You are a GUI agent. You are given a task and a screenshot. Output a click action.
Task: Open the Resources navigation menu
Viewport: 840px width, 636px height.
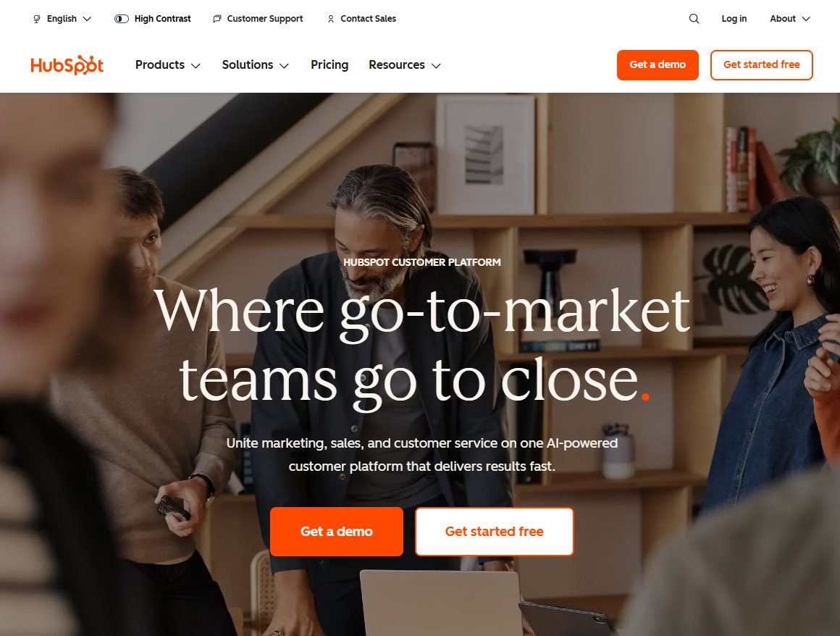click(405, 65)
